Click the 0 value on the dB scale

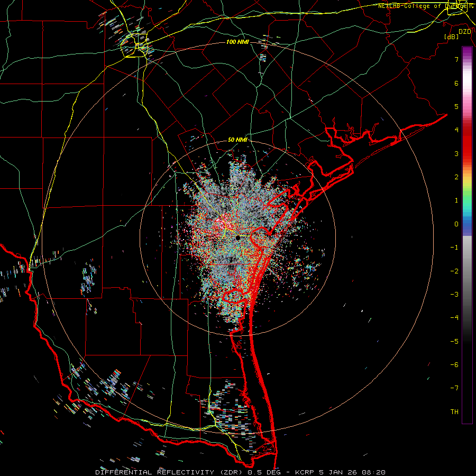(456, 224)
